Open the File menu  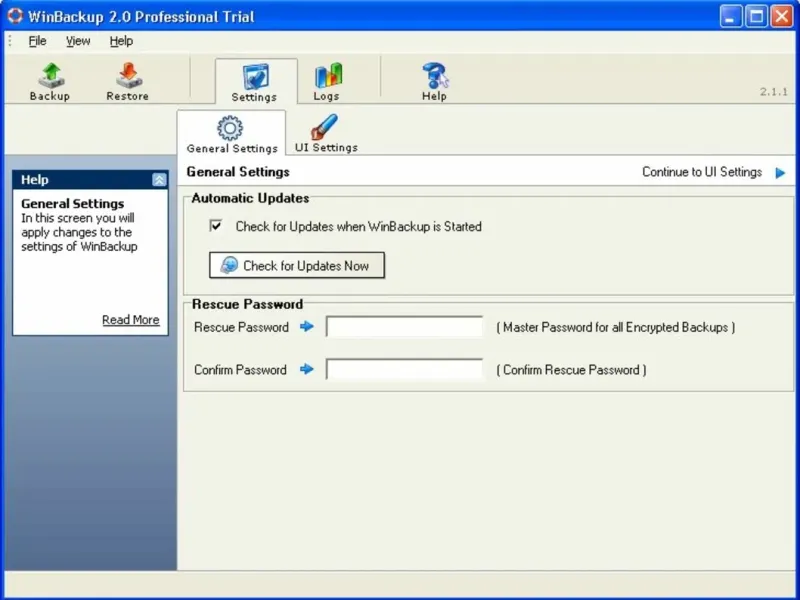click(37, 41)
